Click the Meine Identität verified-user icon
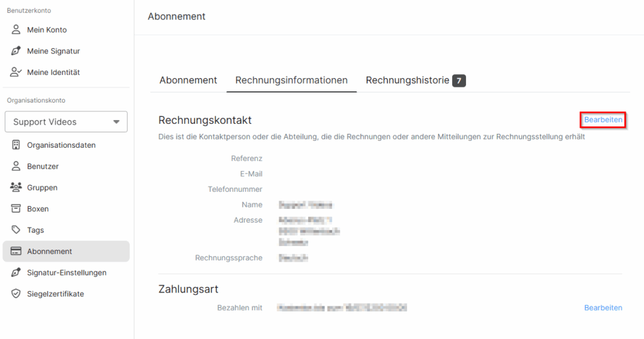Viewport: 644px width, 339px height. coord(16,72)
